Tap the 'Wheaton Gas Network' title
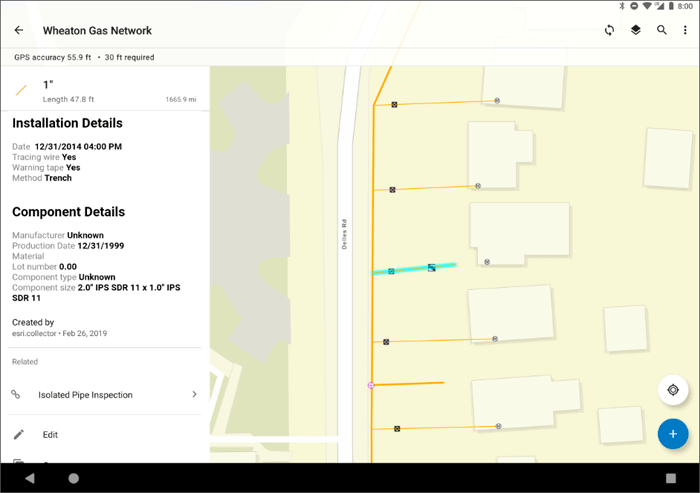This screenshot has width=700, height=493. (97, 30)
